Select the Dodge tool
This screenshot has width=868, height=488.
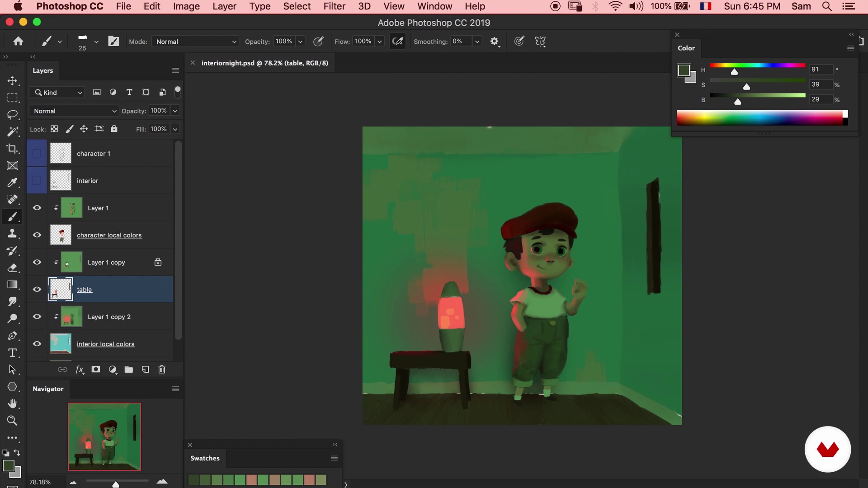click(x=12, y=319)
